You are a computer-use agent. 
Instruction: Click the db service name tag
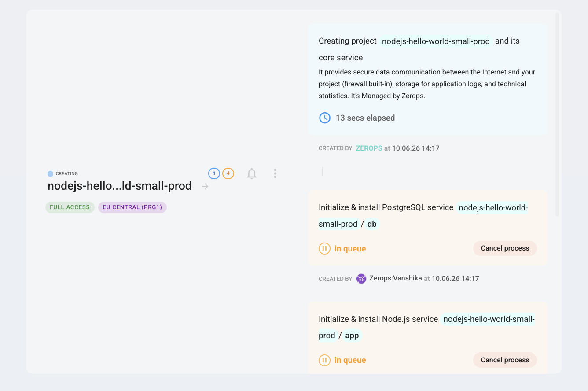tap(372, 224)
